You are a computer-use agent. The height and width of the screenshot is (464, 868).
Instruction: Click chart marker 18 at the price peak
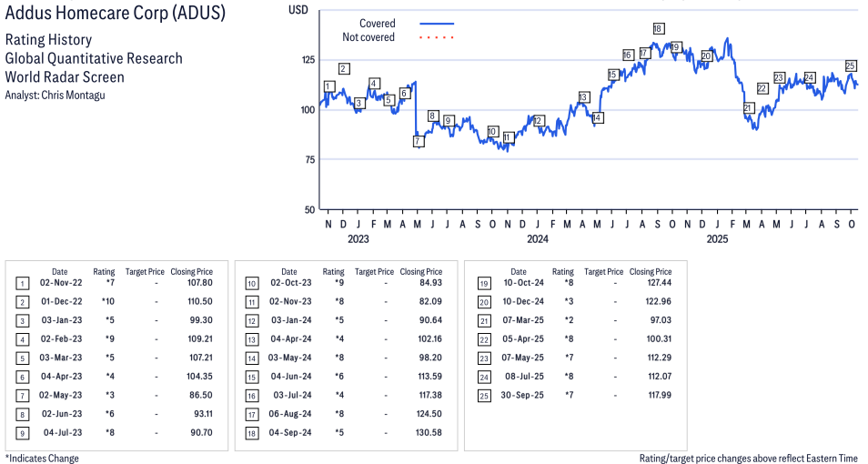click(x=657, y=28)
